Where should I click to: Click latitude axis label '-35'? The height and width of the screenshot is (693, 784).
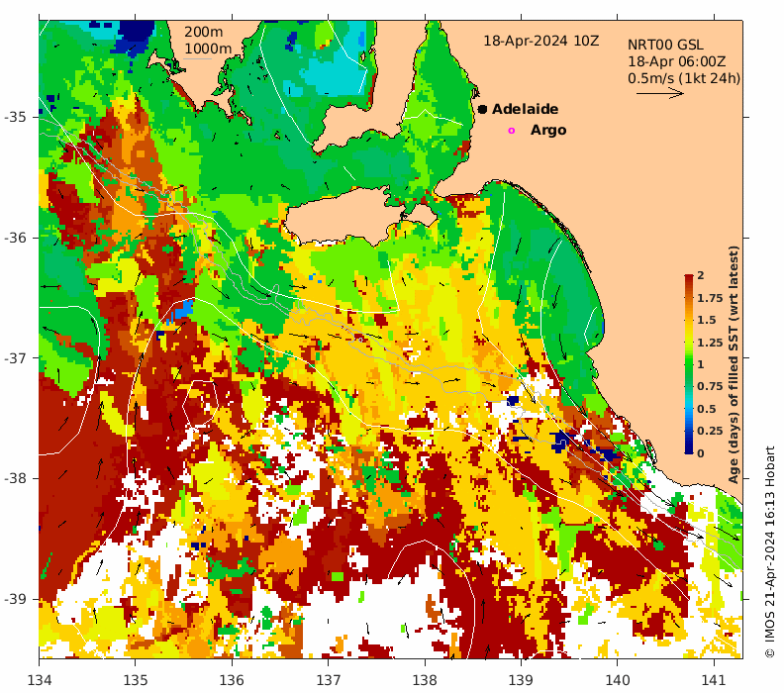click(x=15, y=118)
